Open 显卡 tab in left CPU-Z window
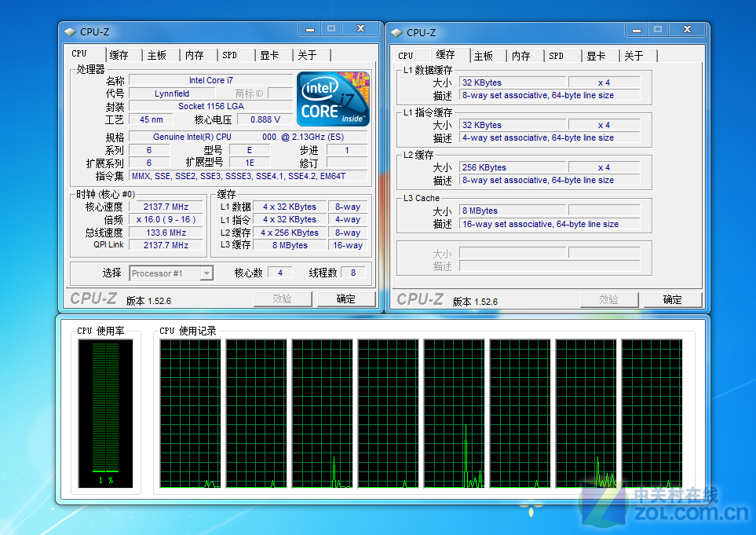 pyautogui.click(x=269, y=56)
